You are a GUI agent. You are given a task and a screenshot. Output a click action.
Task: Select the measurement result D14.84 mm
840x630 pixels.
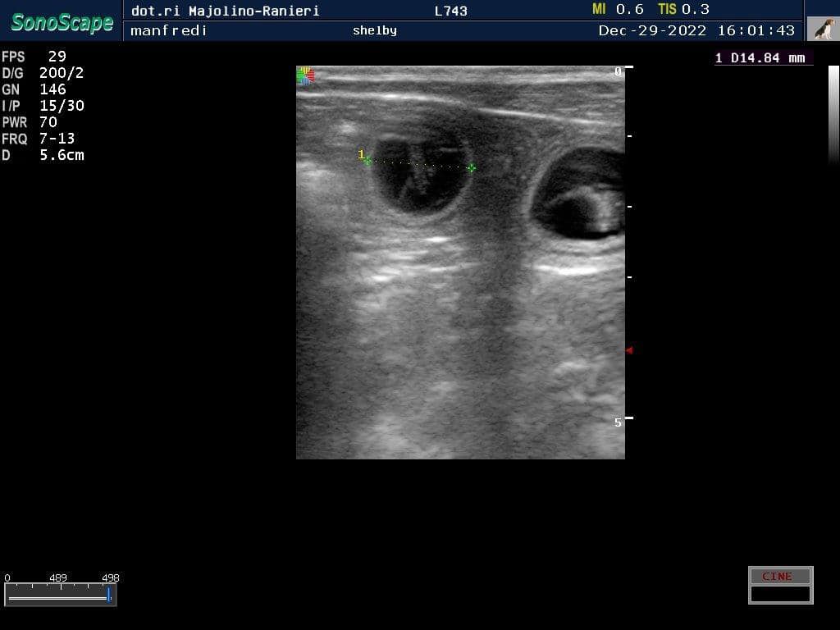(760, 58)
